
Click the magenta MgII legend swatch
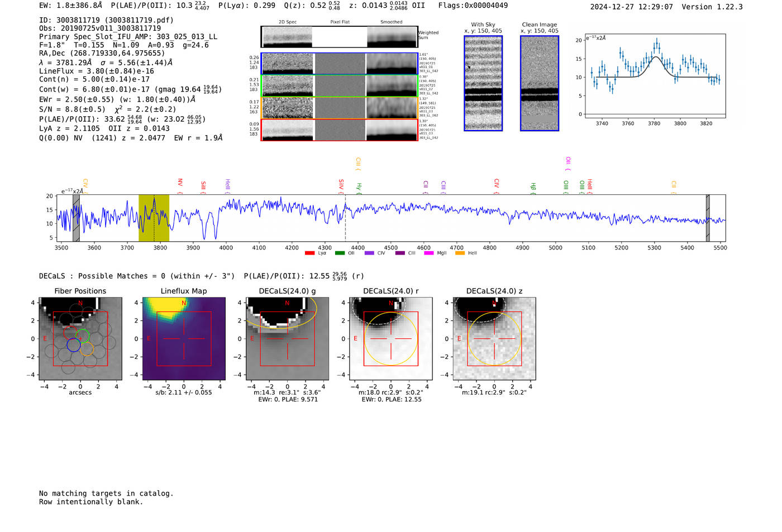[429, 253]
